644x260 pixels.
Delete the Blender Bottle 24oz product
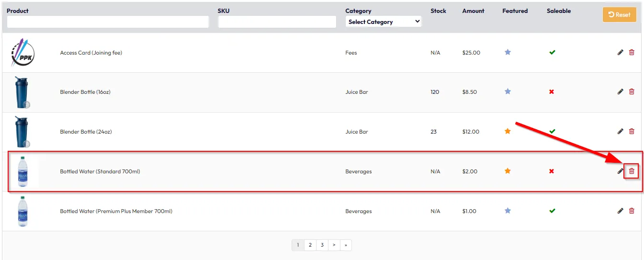click(x=632, y=131)
